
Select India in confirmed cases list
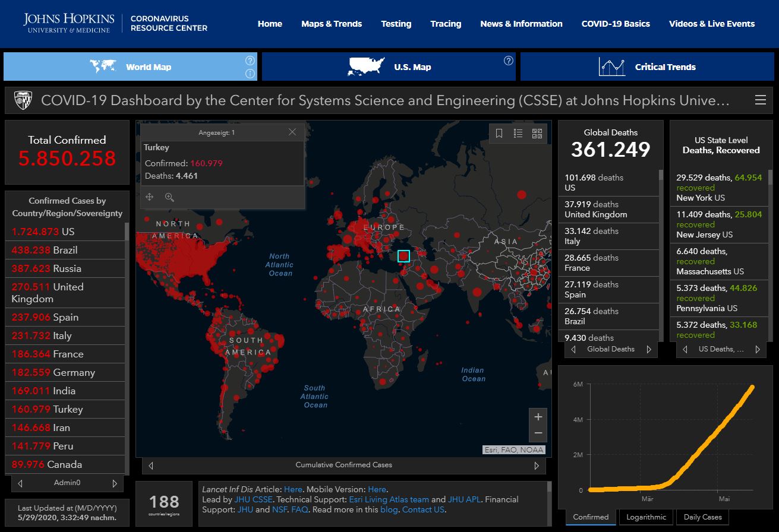(65, 391)
